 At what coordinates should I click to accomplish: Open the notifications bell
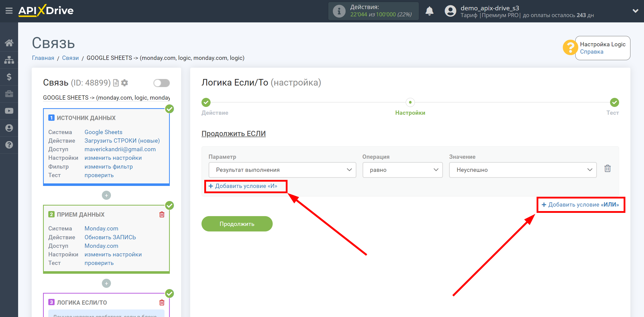[x=429, y=11]
